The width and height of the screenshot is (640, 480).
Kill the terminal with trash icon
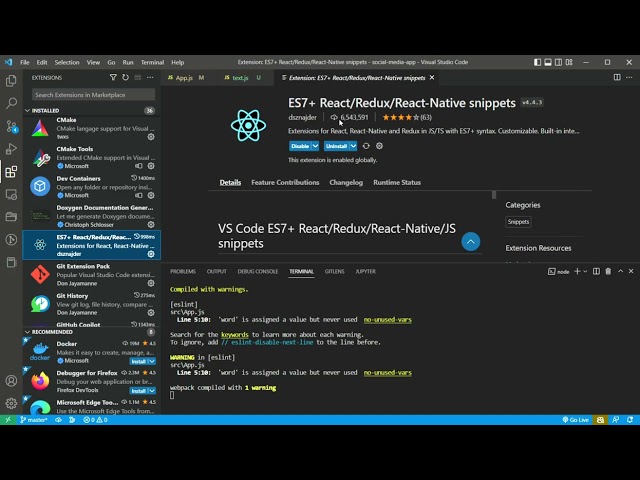click(x=608, y=271)
